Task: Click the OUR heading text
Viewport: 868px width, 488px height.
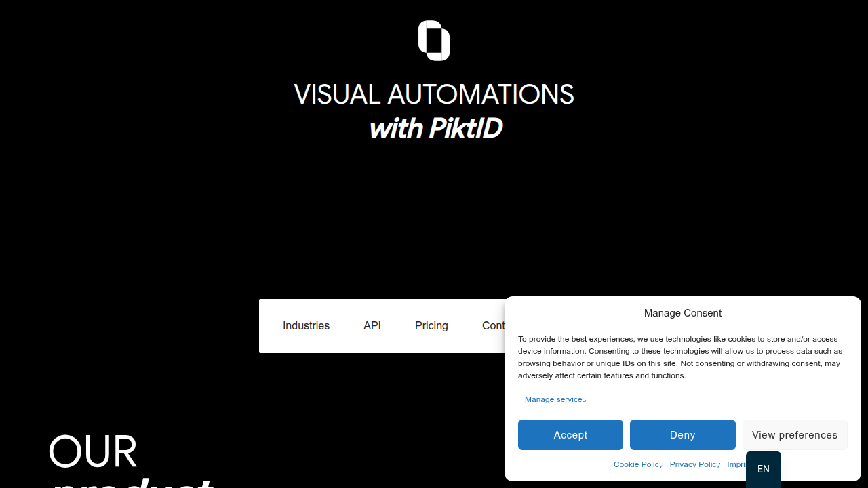Action: [93, 451]
